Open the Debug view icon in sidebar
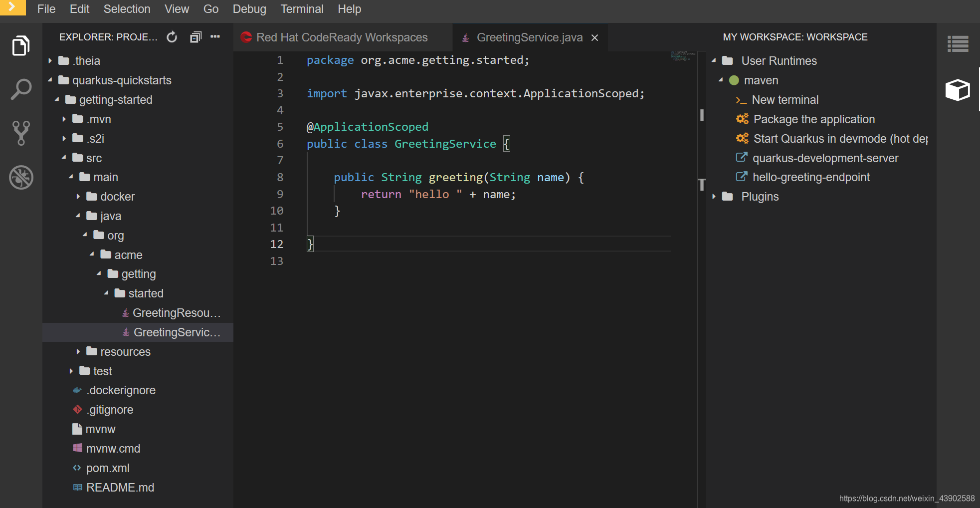The width and height of the screenshot is (980, 508). [21, 177]
